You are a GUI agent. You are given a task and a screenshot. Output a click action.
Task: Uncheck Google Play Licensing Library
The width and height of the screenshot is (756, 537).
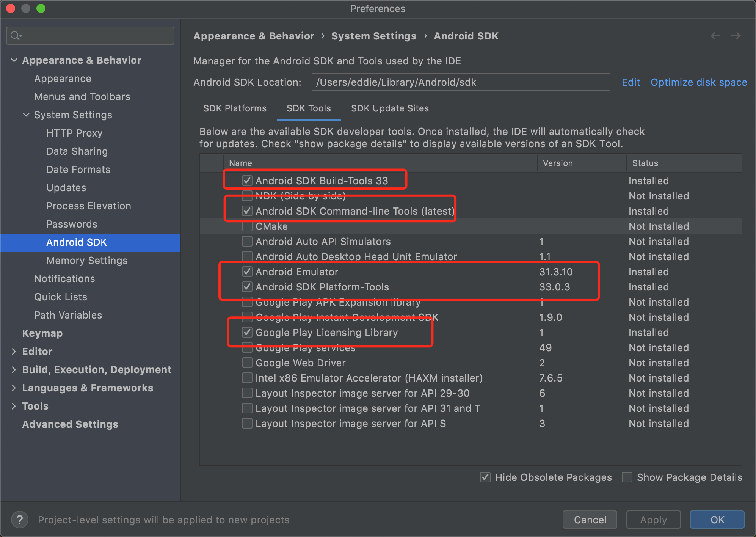247,332
